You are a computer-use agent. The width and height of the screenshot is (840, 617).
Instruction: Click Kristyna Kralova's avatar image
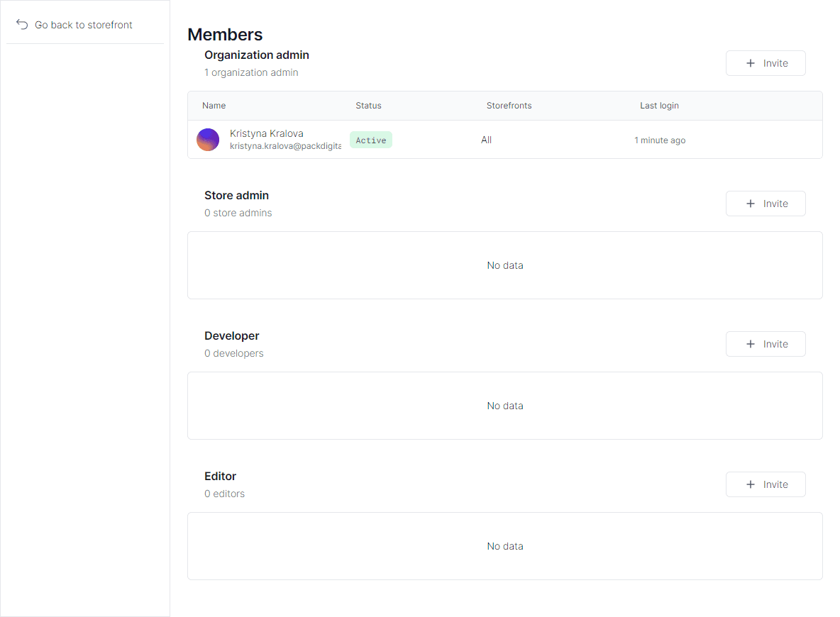point(208,140)
